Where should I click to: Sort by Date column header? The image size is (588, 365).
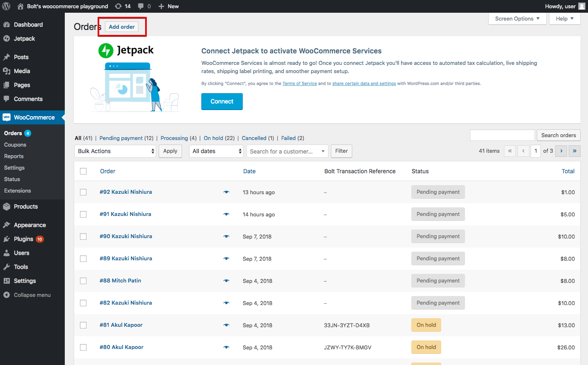point(249,171)
